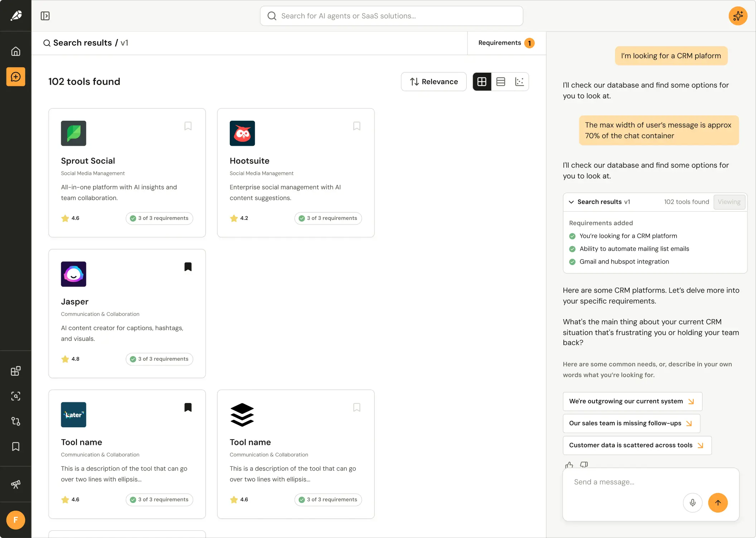Expand "We're outgrowing our current system" suggestion
Image resolution: width=756 pixels, height=538 pixels.
[632, 401]
